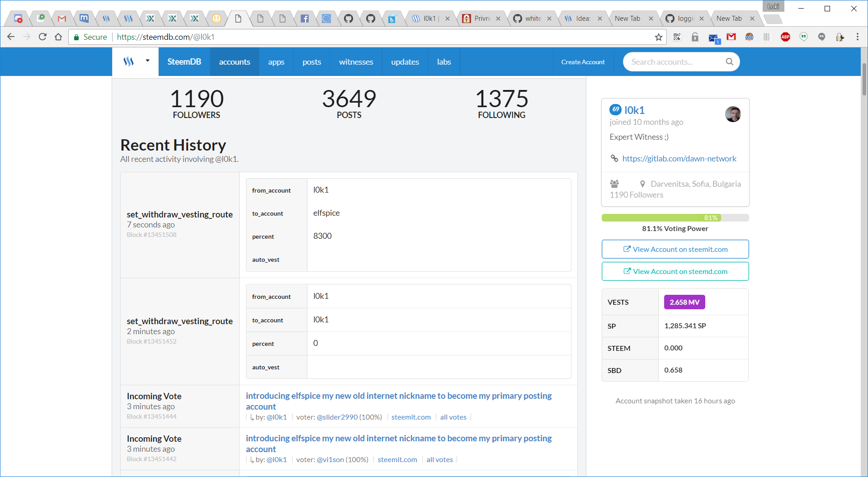
Task: Go back to the previous page
Action: tap(11, 37)
